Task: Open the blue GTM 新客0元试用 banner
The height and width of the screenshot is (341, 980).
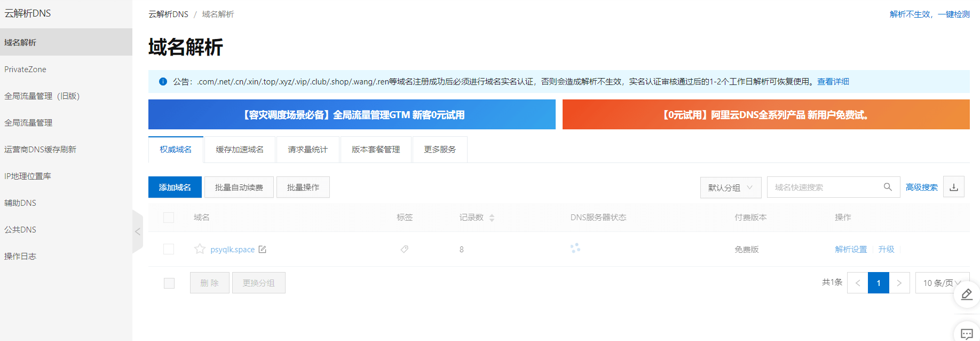Action: click(x=352, y=114)
